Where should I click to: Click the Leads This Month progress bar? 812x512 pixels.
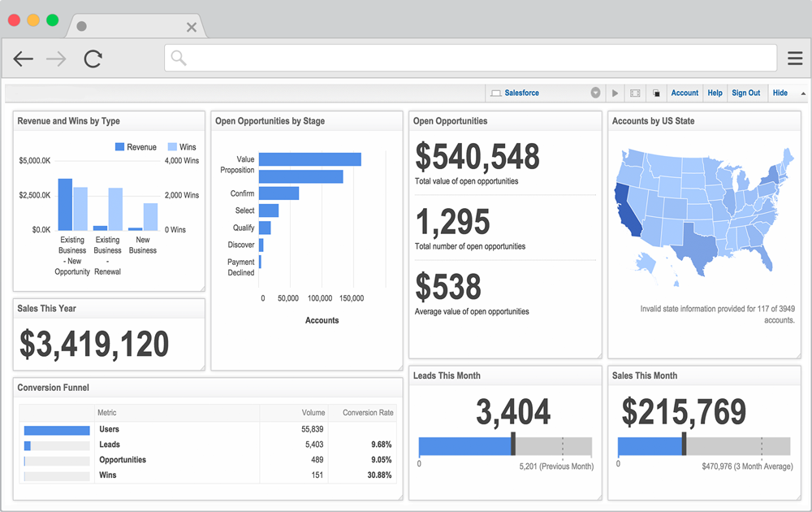pos(505,446)
